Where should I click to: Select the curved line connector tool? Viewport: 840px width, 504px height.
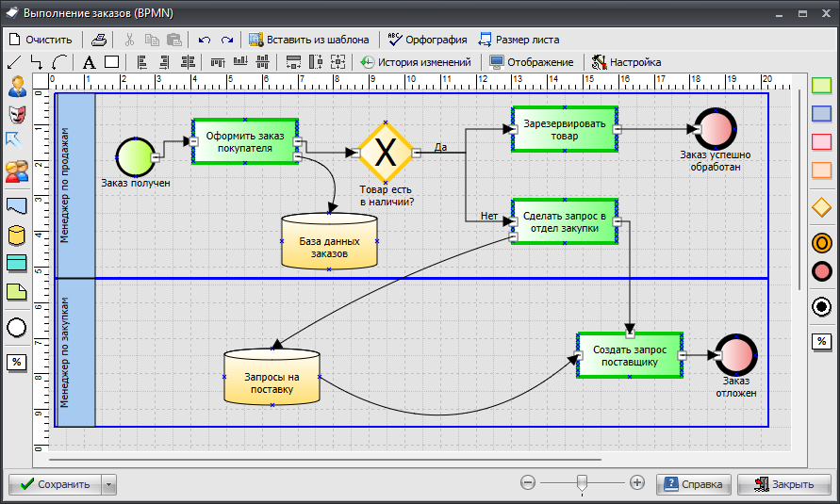(59, 62)
